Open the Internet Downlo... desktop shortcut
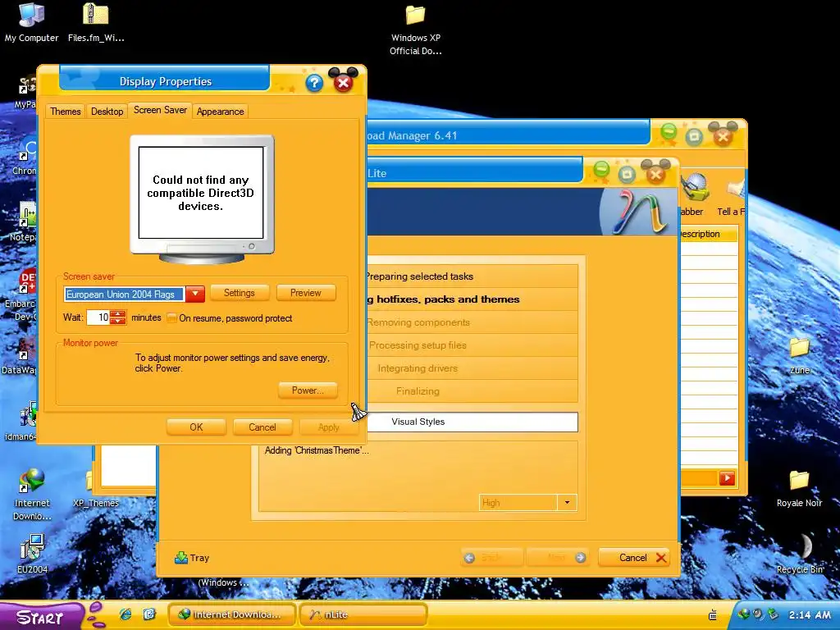 pos(32,495)
